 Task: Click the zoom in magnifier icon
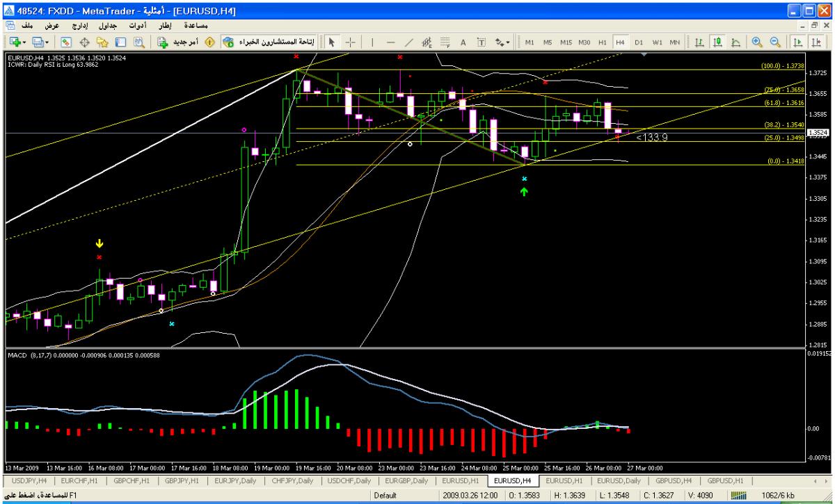coord(757,42)
